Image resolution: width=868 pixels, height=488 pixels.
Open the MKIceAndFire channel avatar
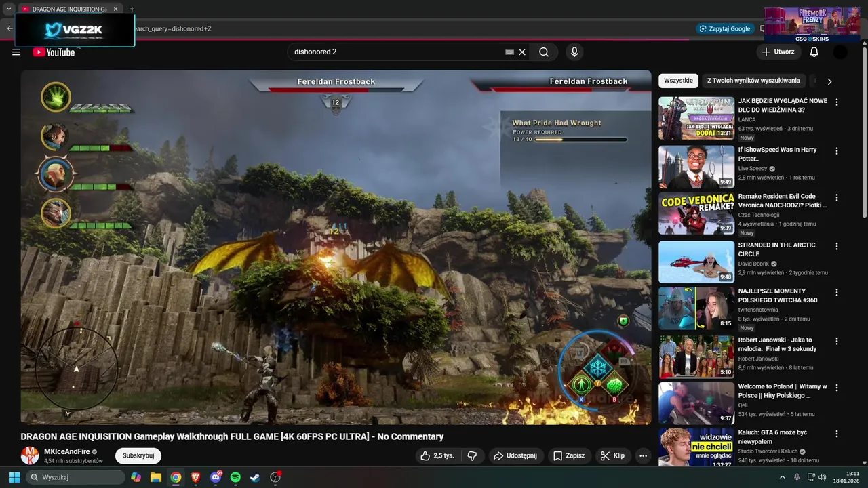pyautogui.click(x=30, y=455)
